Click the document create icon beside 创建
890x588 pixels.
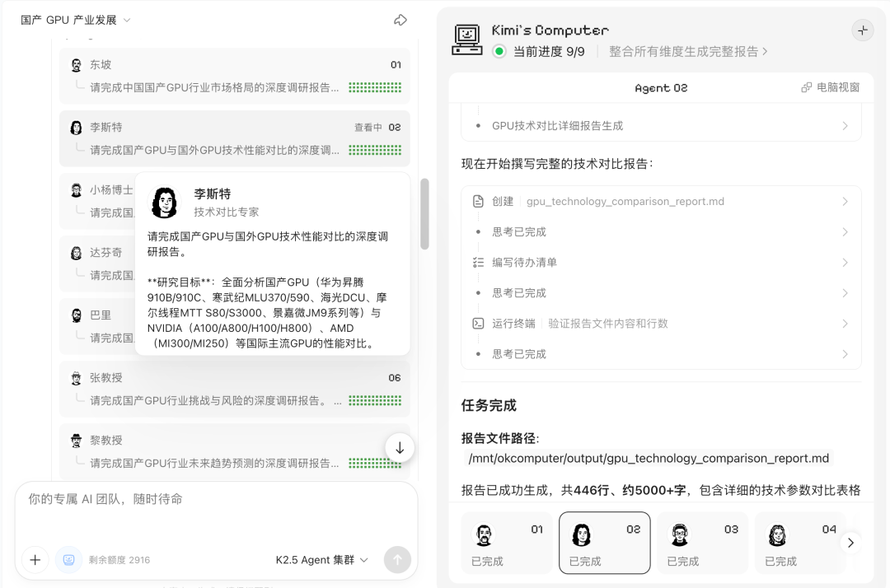478,201
